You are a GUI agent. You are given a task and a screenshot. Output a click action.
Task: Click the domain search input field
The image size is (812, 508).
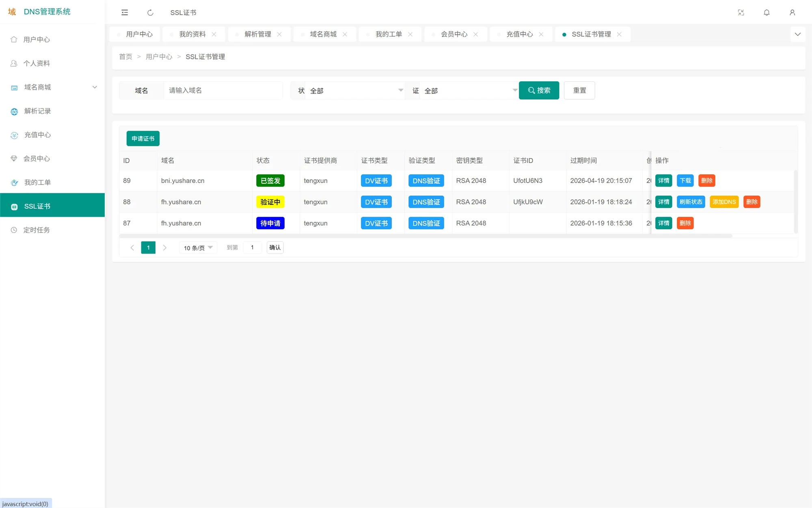[223, 90]
